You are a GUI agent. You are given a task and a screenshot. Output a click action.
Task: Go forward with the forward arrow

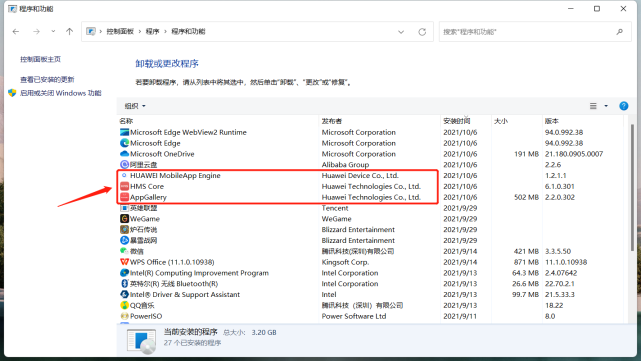36,31
